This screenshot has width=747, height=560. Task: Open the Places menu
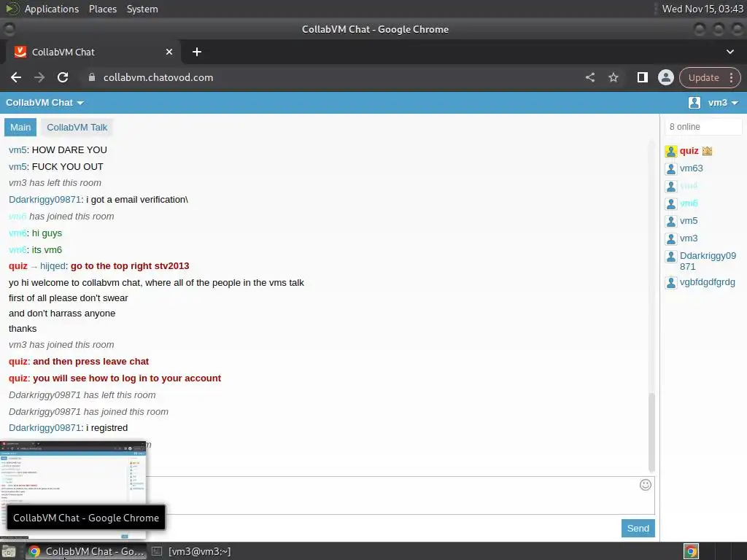pyautogui.click(x=103, y=9)
